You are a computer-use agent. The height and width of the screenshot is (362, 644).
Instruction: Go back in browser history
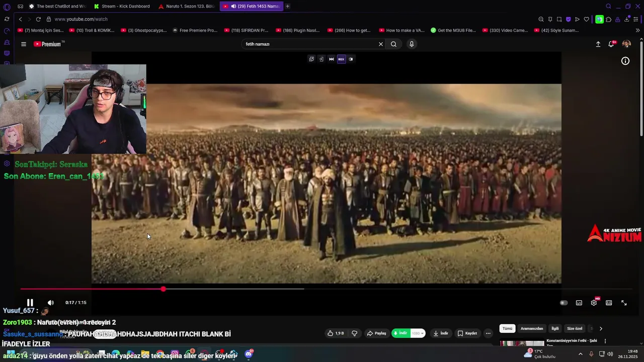[21, 19]
